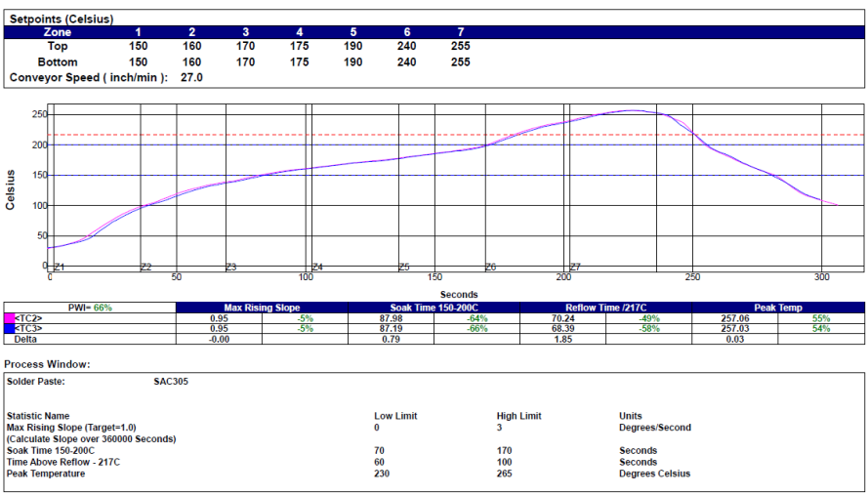The width and height of the screenshot is (868, 495).
Task: Click the "Setpoints (Celsius)" heading
Action: coord(62,20)
